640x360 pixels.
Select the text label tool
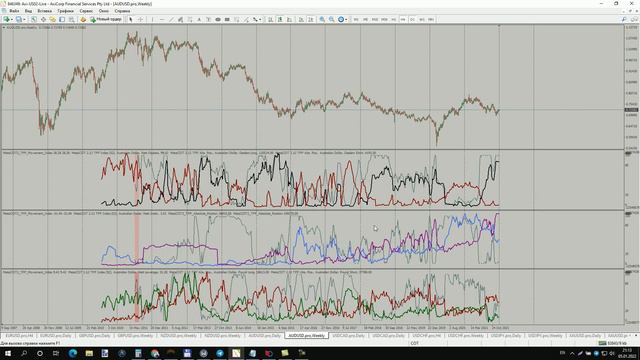(x=209, y=19)
